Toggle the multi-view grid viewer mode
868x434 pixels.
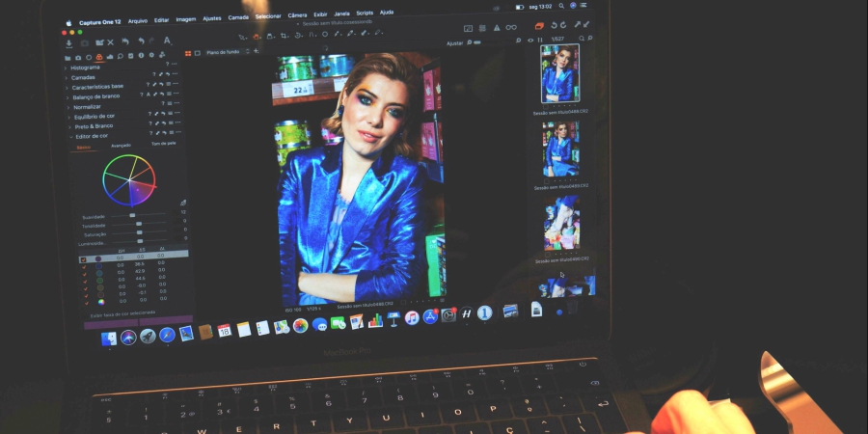(188, 53)
